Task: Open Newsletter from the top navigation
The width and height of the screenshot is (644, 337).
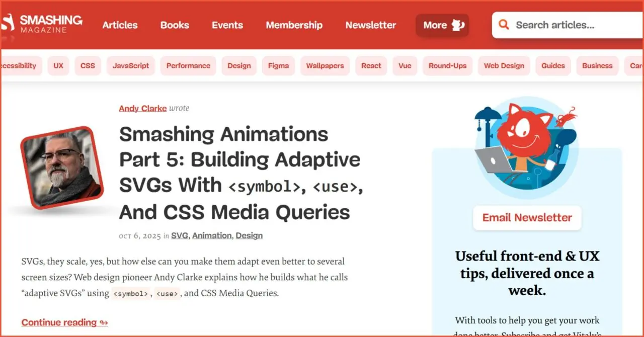Action: click(x=371, y=25)
